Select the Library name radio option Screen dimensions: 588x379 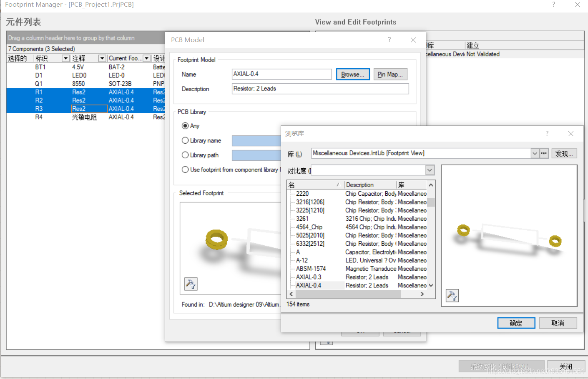(x=185, y=141)
